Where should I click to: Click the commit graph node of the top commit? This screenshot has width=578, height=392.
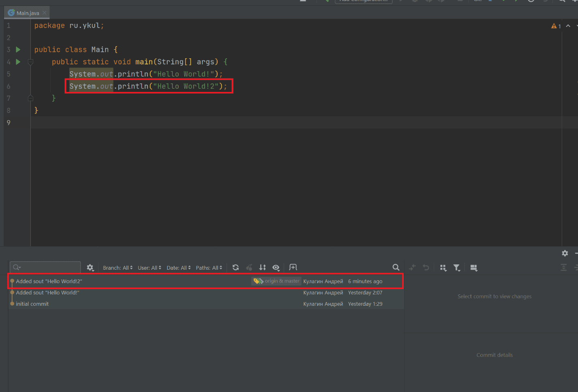click(x=12, y=281)
